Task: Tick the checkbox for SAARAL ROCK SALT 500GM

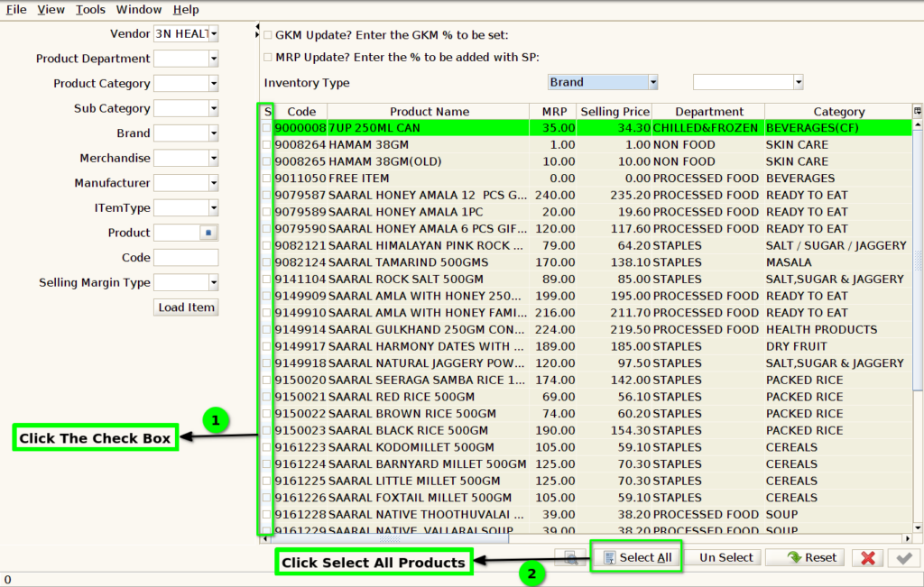Action: (x=266, y=280)
